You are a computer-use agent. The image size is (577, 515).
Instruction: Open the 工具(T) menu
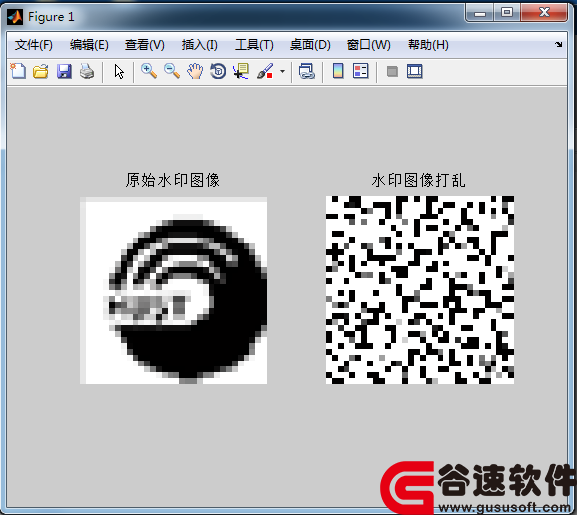click(x=254, y=45)
